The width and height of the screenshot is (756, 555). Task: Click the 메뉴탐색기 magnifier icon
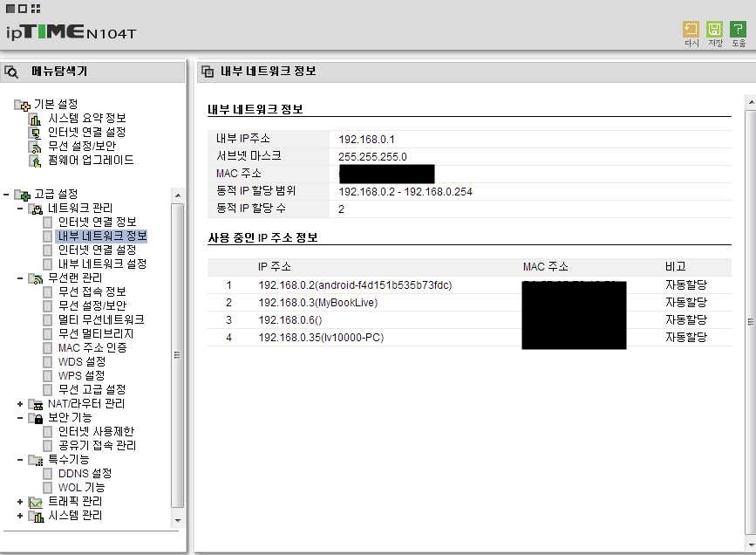(12, 72)
